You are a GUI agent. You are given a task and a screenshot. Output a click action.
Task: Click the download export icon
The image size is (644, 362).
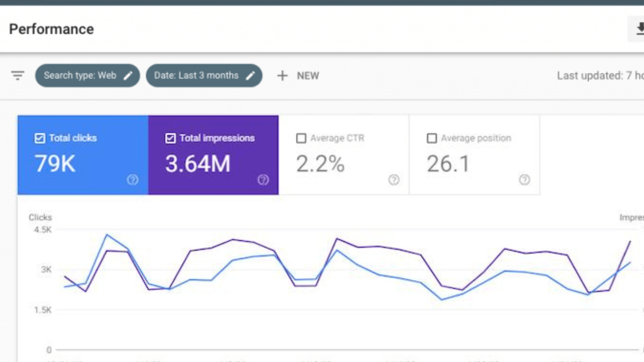pyautogui.click(x=639, y=29)
